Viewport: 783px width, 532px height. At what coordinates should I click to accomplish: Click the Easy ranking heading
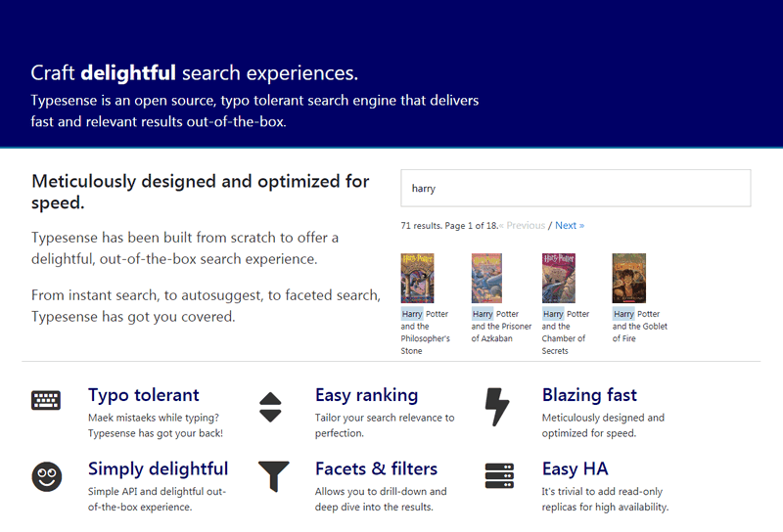366,395
